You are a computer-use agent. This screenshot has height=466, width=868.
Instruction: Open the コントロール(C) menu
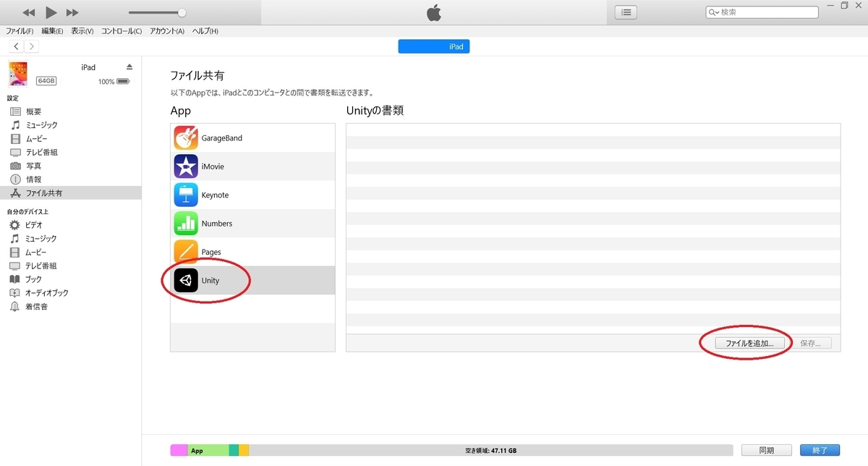[122, 31]
